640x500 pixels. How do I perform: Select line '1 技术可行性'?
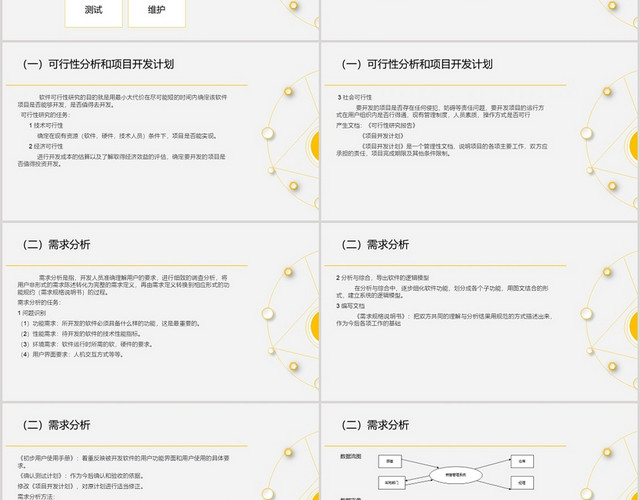point(46,126)
